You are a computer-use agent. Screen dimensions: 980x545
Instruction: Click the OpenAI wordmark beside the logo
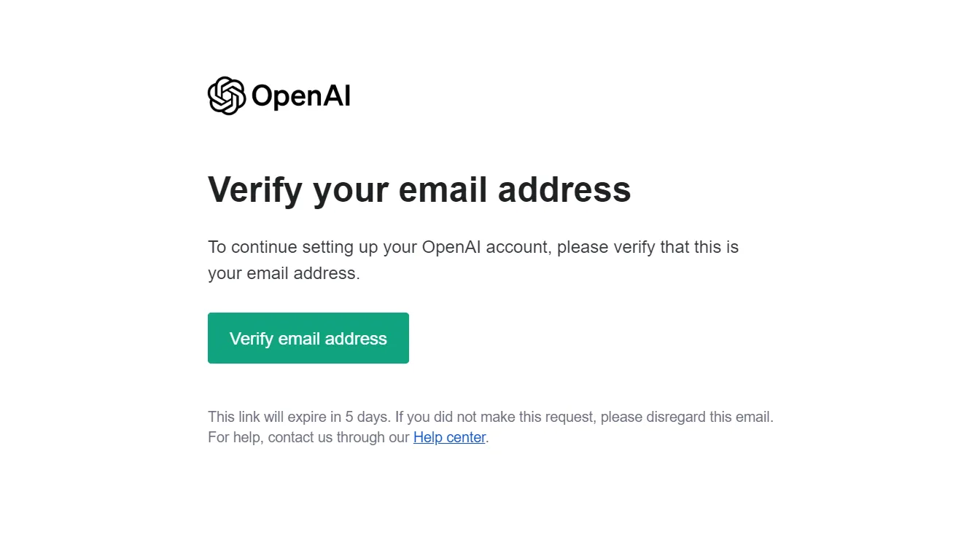[x=301, y=96]
